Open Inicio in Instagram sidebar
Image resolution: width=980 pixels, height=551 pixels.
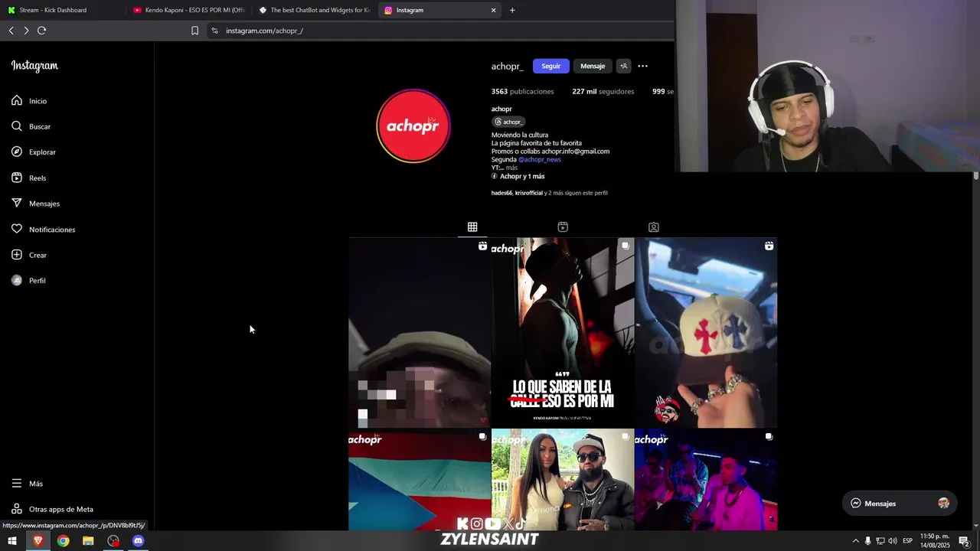coord(29,101)
